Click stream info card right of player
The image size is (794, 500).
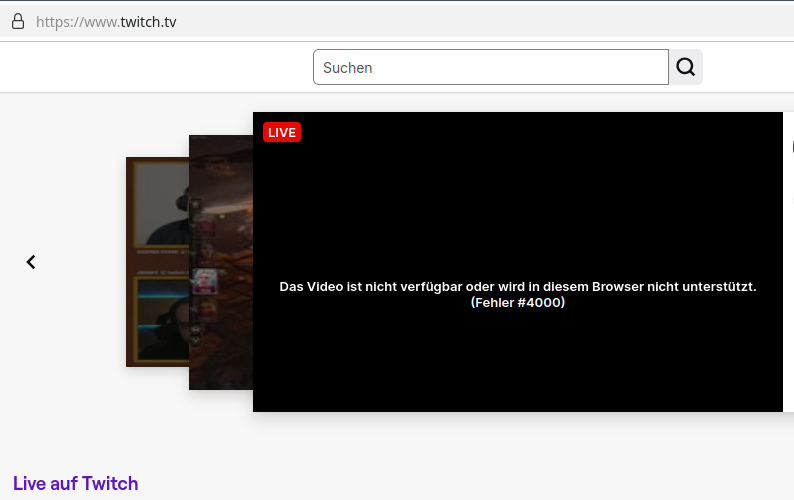[789, 262]
